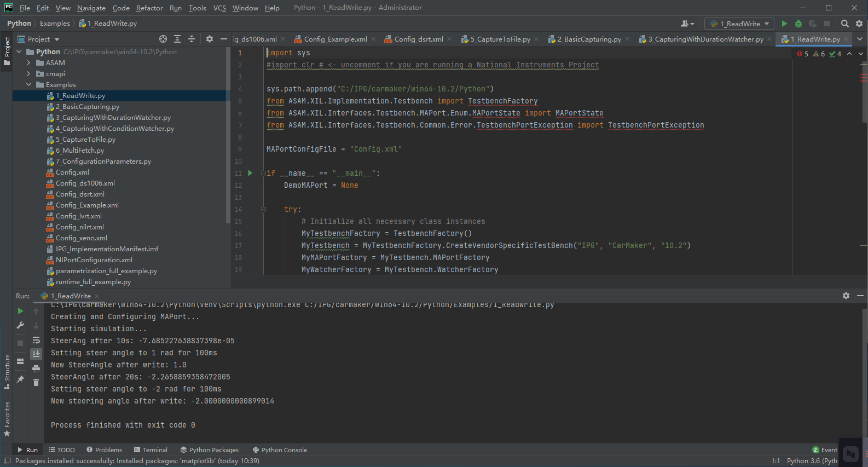Switch to the 5_CaptureToFile.py editor tab
Viewport: 868px width, 467px height.
point(500,39)
